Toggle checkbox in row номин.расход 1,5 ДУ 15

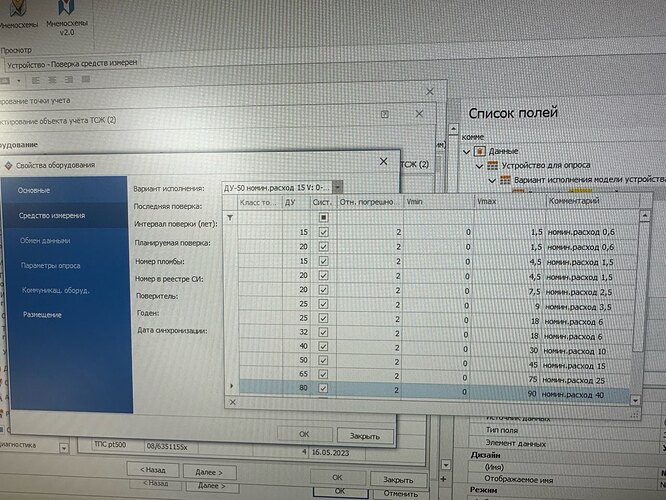(323, 261)
